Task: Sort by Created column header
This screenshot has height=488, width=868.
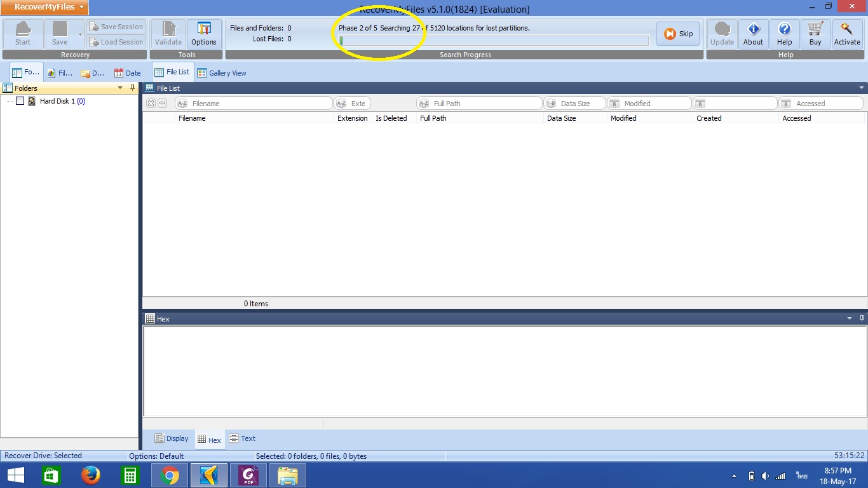Action: [736, 118]
